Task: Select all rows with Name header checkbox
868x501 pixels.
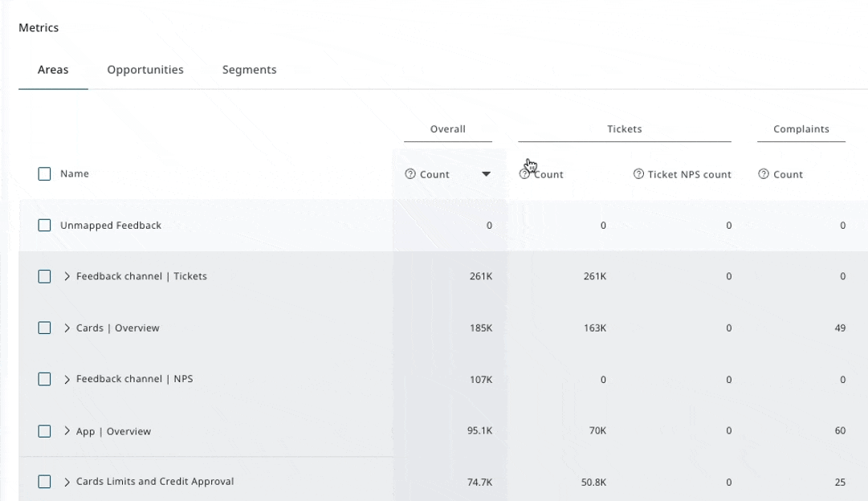Action: 44,174
